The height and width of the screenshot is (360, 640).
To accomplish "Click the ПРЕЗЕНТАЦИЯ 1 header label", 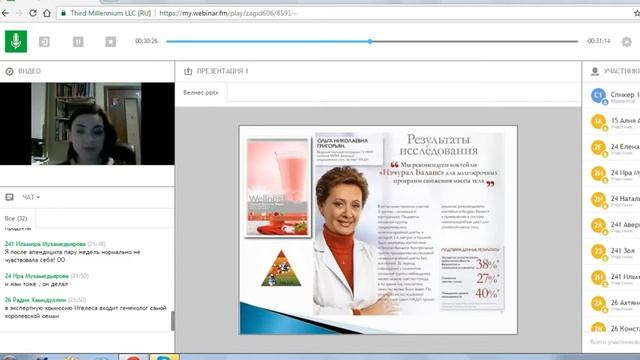I will [x=222, y=71].
